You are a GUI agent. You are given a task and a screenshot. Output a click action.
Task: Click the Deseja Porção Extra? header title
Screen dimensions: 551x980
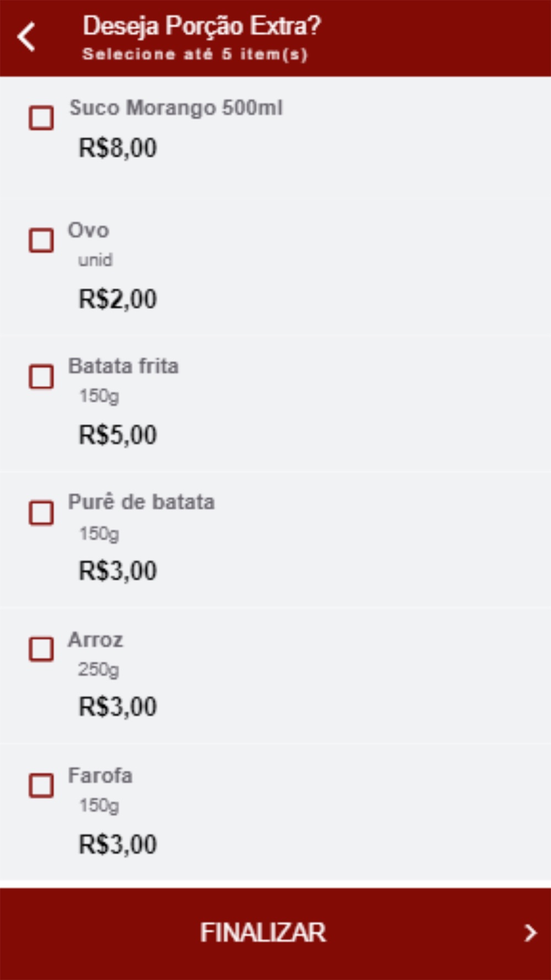(x=202, y=26)
